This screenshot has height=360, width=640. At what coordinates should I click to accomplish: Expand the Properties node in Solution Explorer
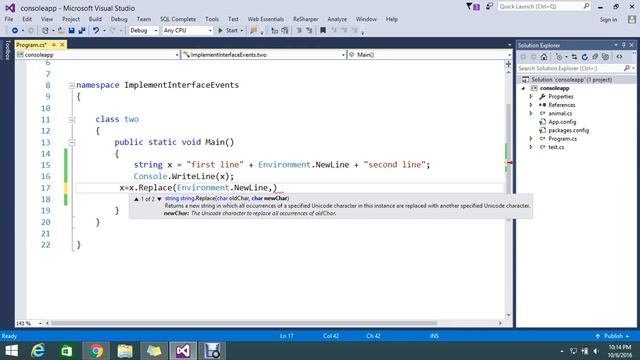pyautogui.click(x=531, y=97)
